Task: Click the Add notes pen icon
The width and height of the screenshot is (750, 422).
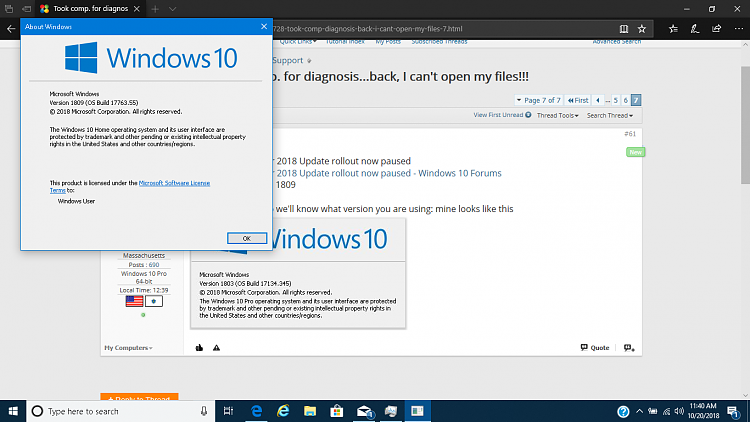Action: [x=695, y=29]
